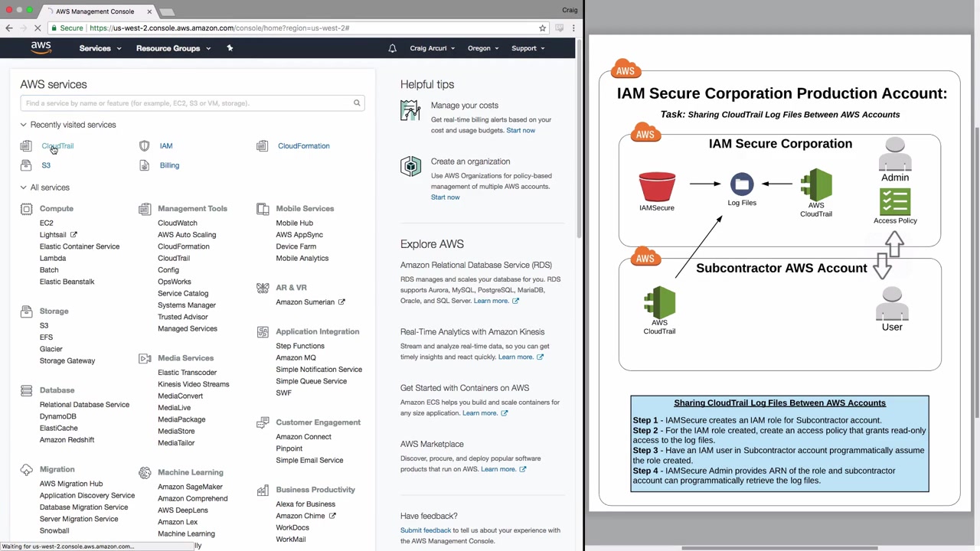The height and width of the screenshot is (551, 980).
Task: Click the search magnifier icon in services box
Action: coord(357,103)
